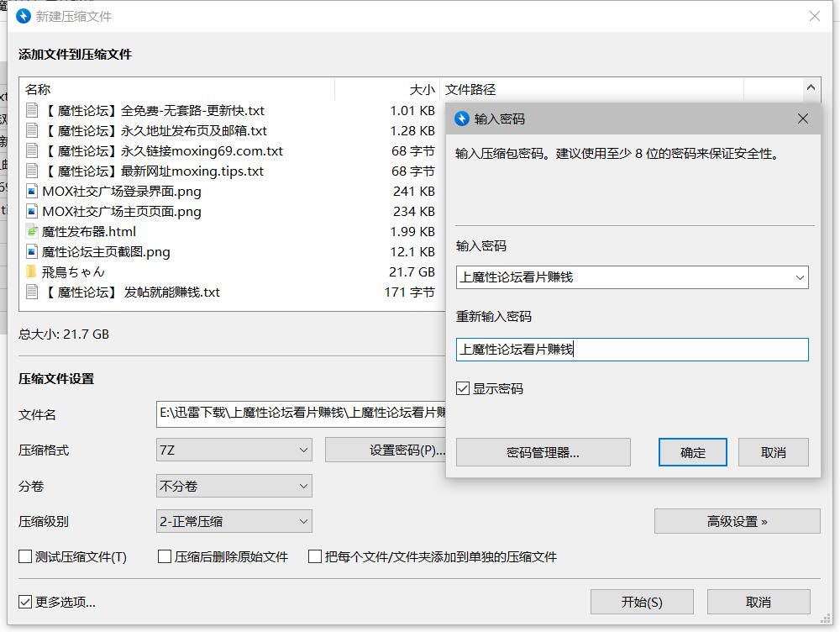Untick the 显示密码 checkbox

pos(463,388)
